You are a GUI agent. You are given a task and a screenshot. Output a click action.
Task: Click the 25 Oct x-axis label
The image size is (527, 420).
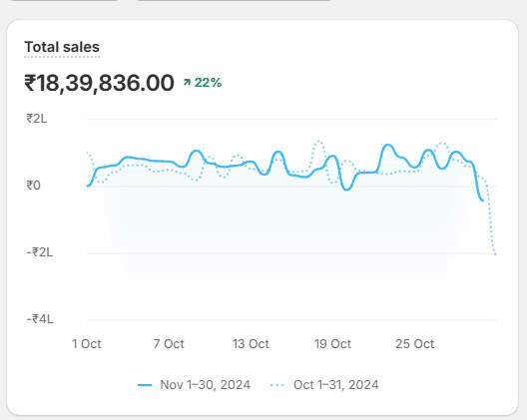click(x=415, y=344)
